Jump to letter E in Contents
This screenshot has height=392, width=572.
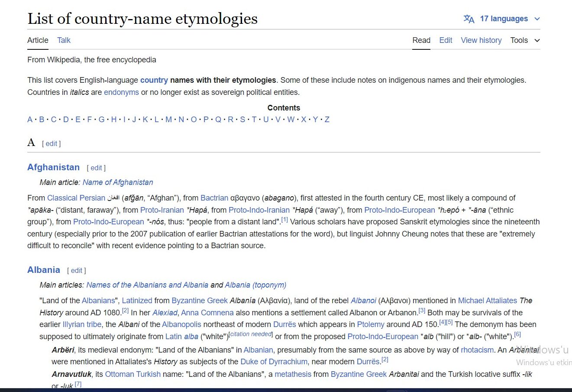point(78,120)
